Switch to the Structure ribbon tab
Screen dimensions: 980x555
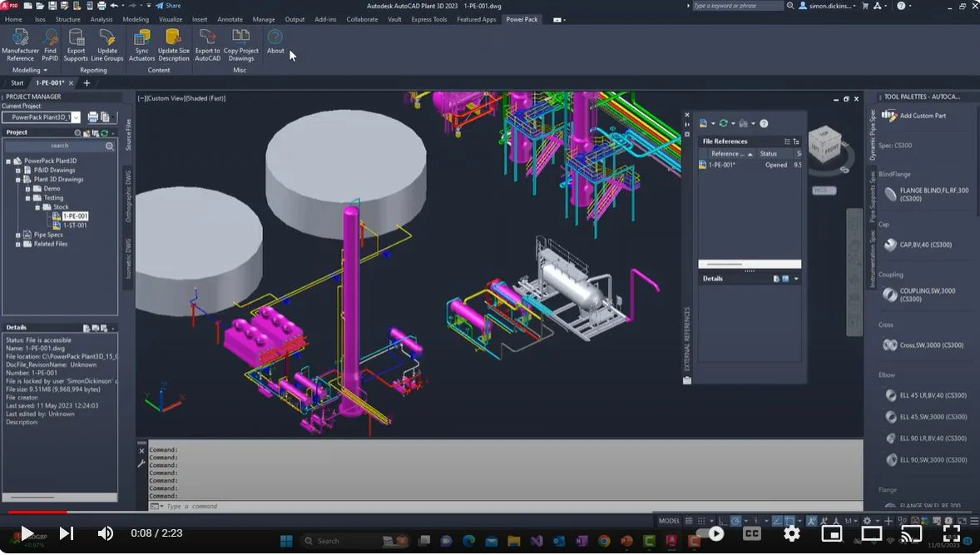pos(67,19)
